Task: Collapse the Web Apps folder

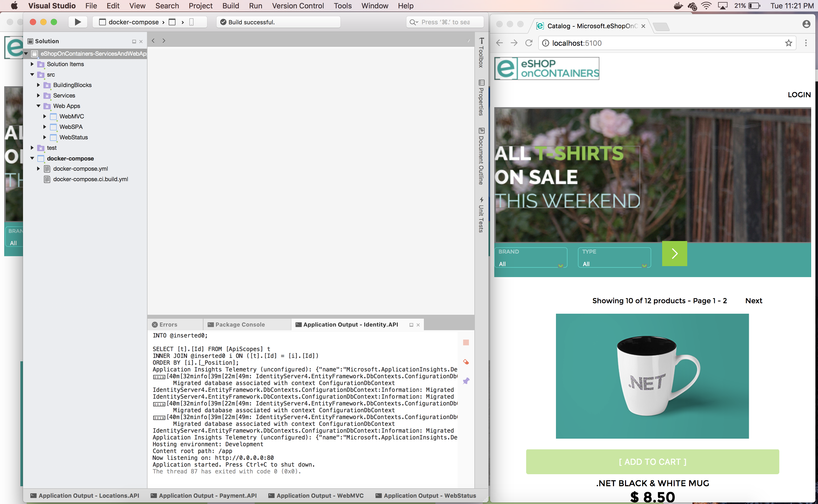Action: pos(38,106)
